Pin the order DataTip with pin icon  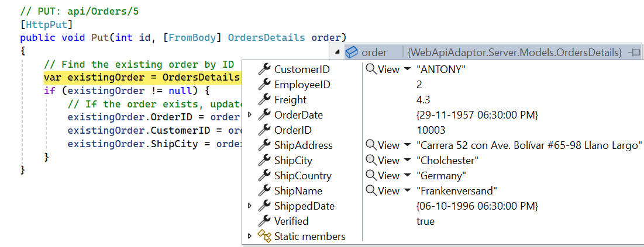(x=634, y=53)
